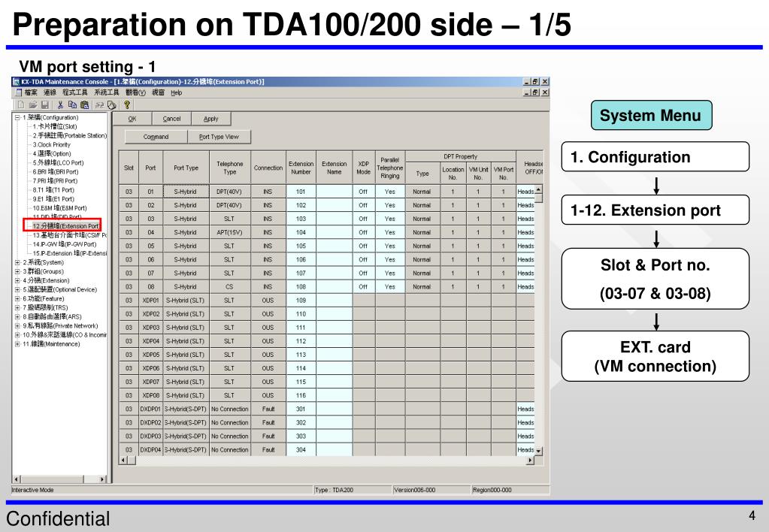The height and width of the screenshot is (532, 769).
Task: Click the Copy toolbar icon
Action: click(72, 104)
